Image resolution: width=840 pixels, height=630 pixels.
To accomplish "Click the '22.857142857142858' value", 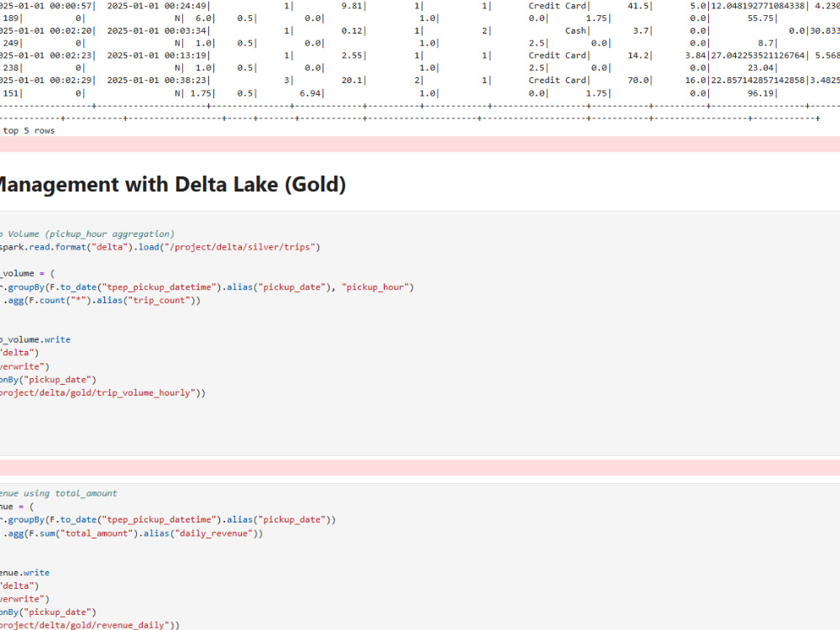I will 758,80.
